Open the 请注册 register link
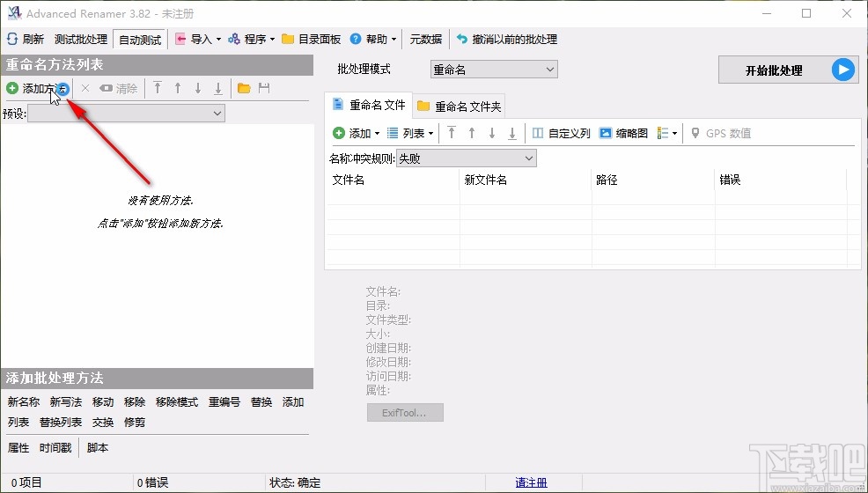Screen dimensions: 868x493 [x=532, y=483]
